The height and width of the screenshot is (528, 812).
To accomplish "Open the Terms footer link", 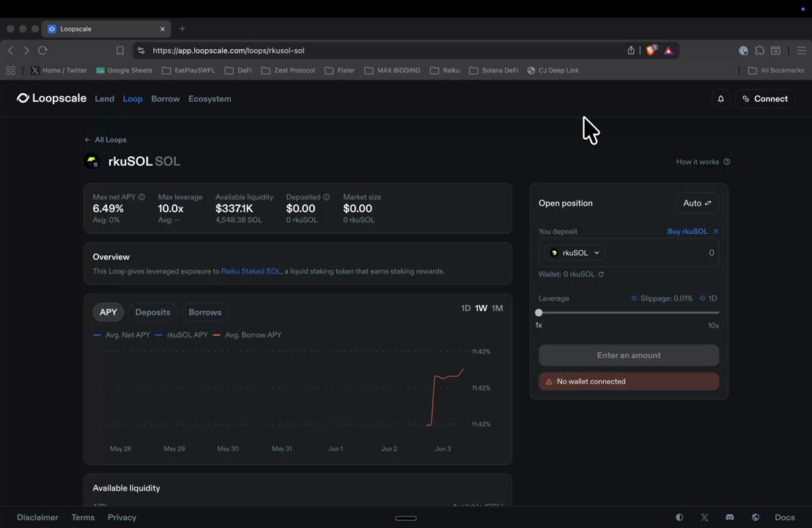I will (x=83, y=517).
